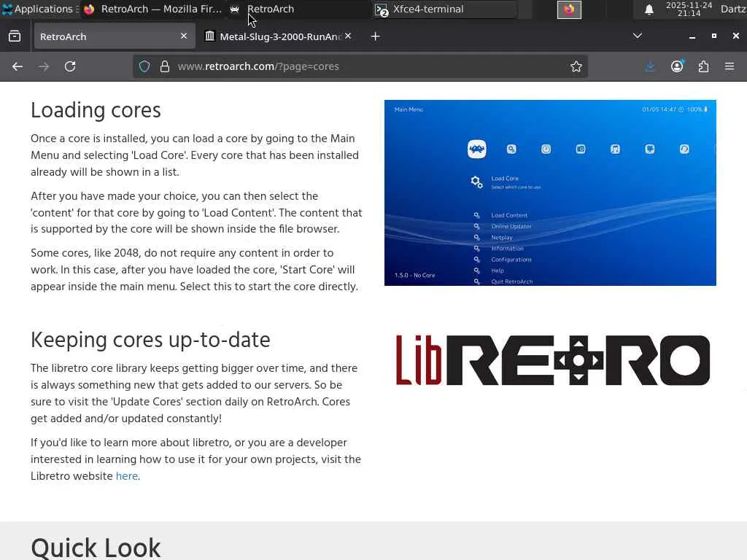Minimize the Firefox window
747x560 pixels.
click(x=692, y=36)
